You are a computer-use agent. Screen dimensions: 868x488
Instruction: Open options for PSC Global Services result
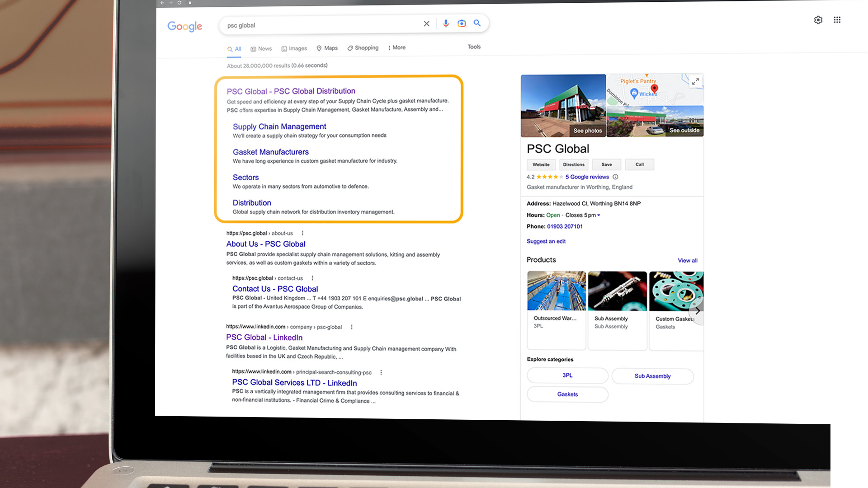coord(381,372)
